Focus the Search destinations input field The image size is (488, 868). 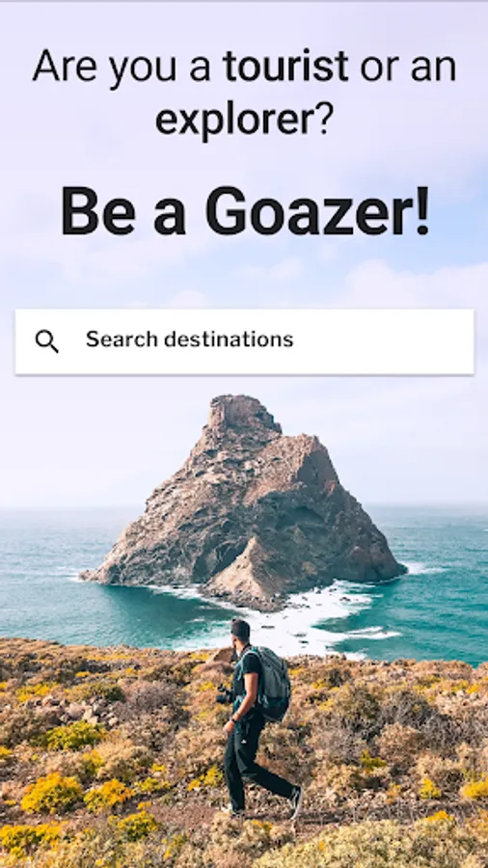244,341
